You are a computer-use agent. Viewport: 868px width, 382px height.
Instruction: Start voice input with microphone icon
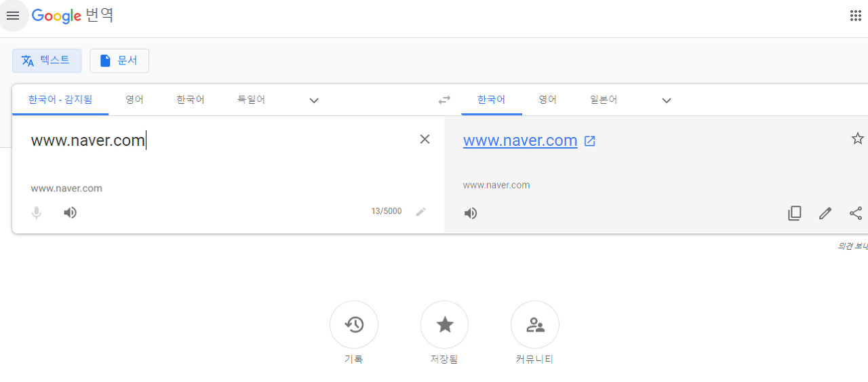tap(37, 213)
